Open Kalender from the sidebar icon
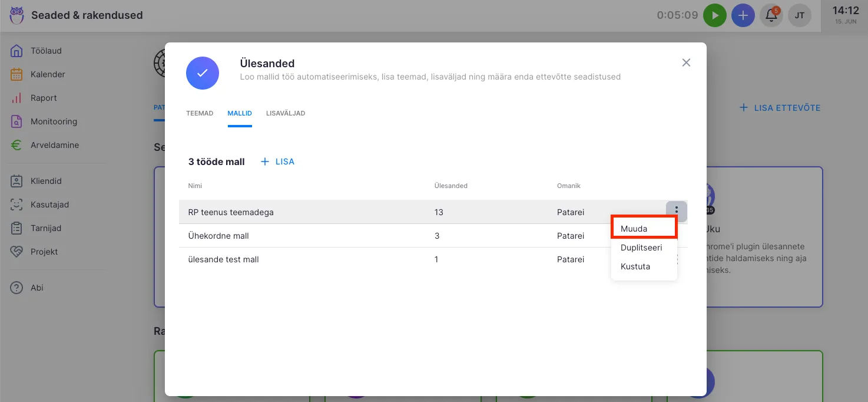Viewport: 868px width, 402px height. tap(16, 74)
